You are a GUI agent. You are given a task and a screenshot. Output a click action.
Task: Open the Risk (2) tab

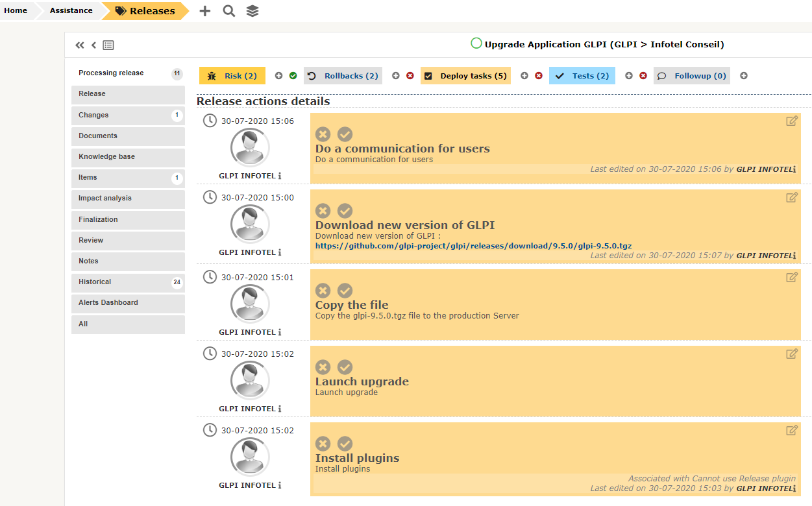tap(232, 76)
